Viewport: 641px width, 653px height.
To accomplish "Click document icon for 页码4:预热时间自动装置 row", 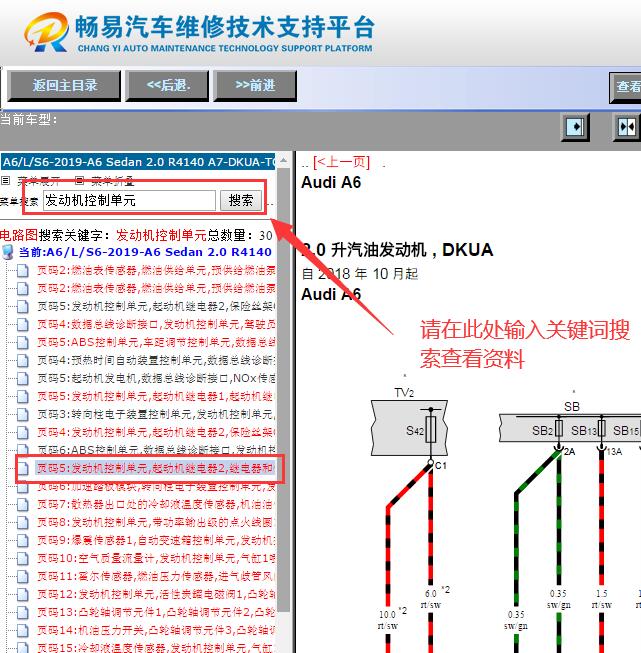I will pyautogui.click(x=22, y=360).
